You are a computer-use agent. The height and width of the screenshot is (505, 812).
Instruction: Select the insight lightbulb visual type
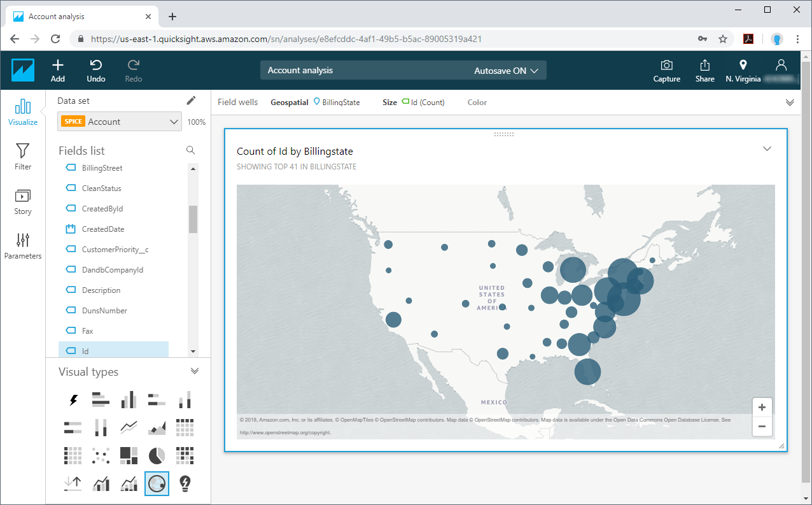pyautogui.click(x=185, y=484)
